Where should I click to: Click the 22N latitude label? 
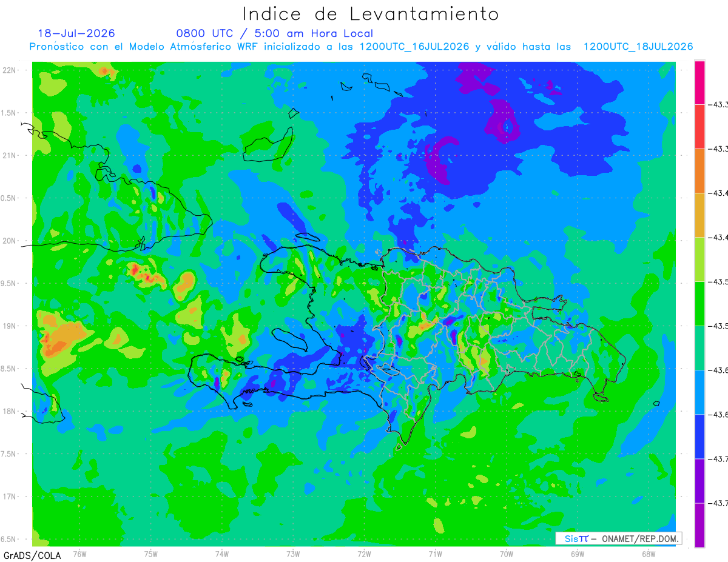[10, 70]
